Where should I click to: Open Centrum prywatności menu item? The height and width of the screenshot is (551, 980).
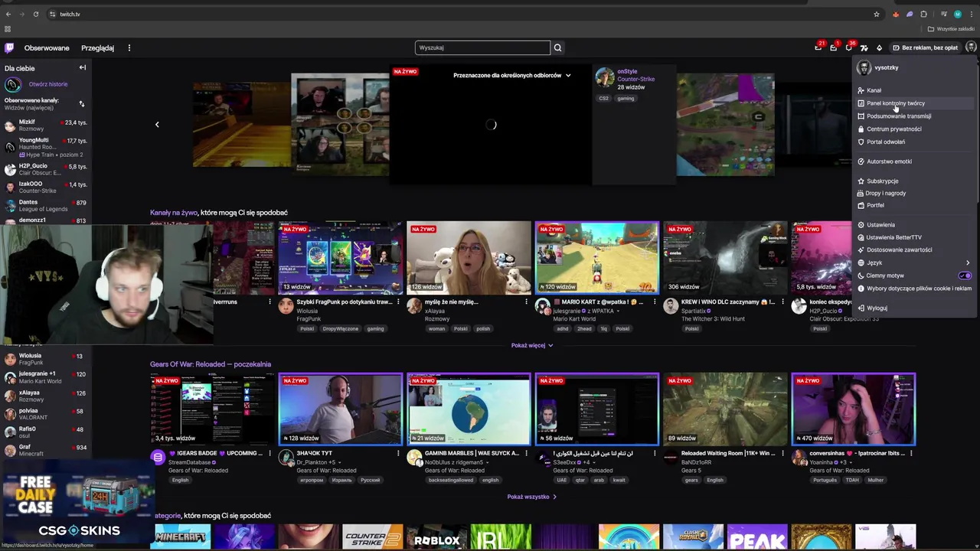pos(914,129)
